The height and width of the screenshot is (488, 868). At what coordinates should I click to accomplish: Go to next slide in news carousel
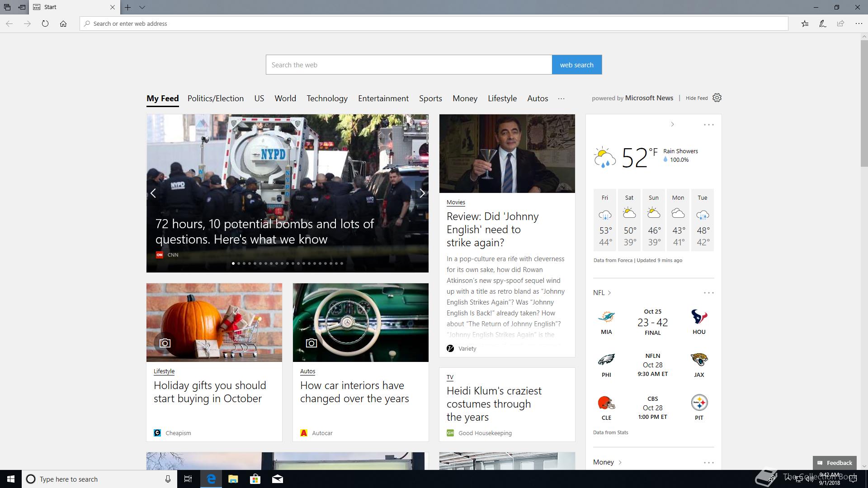coord(422,193)
